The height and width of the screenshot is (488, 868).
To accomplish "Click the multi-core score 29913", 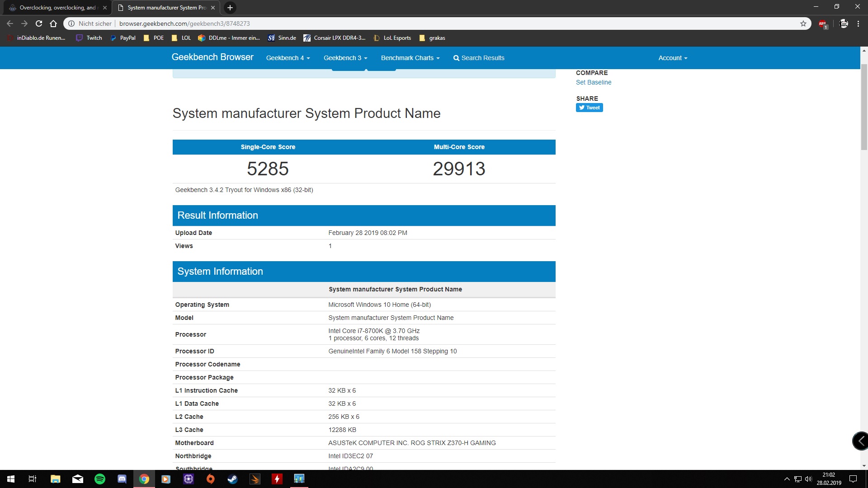I will pyautogui.click(x=459, y=169).
